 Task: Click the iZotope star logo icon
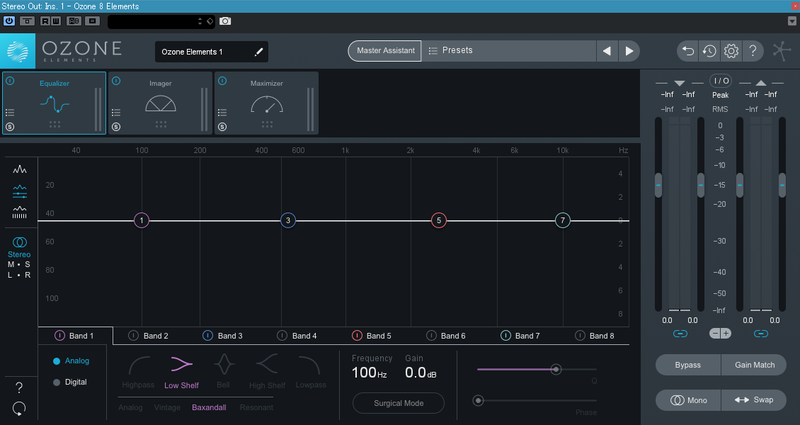tap(781, 51)
